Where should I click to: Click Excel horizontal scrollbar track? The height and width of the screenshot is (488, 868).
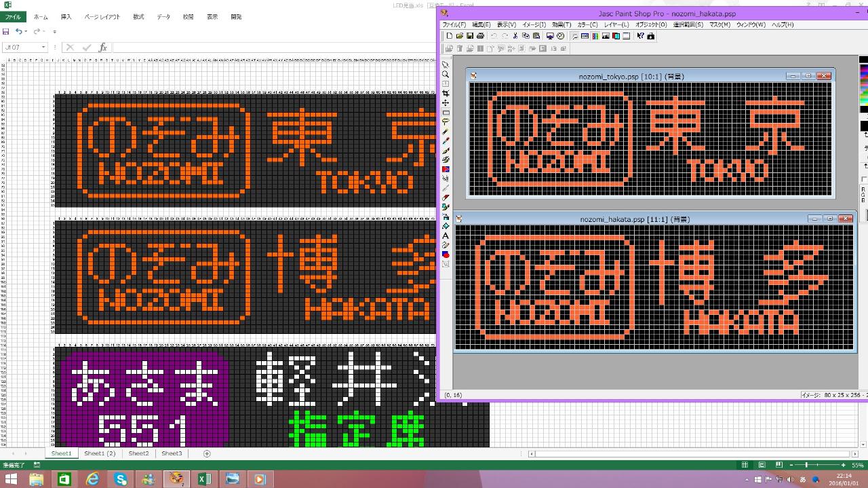693,453
